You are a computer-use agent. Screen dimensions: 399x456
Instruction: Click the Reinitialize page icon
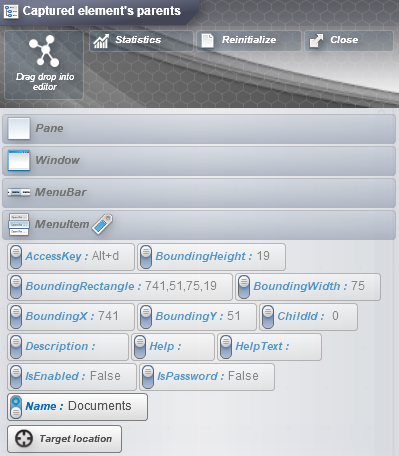pyautogui.click(x=207, y=41)
